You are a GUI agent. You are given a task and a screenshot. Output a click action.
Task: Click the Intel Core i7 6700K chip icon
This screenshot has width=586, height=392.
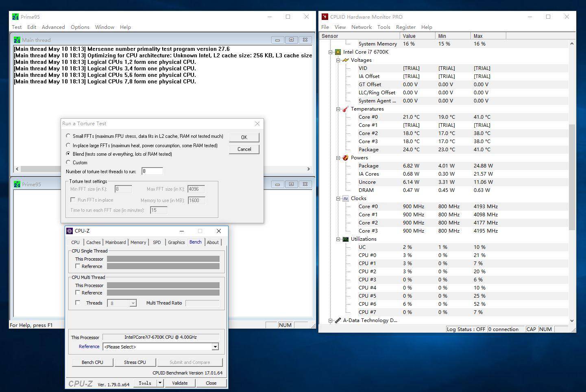point(338,52)
